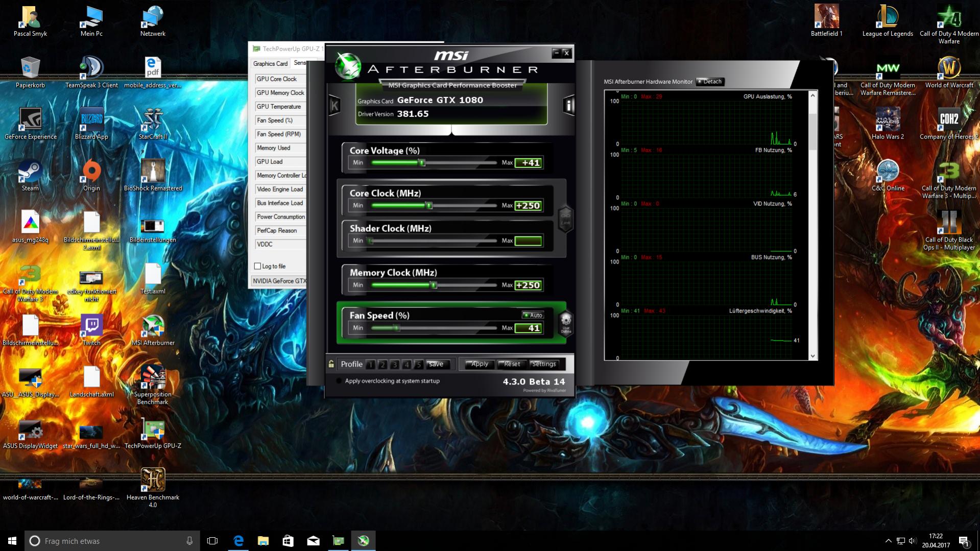The height and width of the screenshot is (551, 980).
Task: Open the Windows Start menu
Action: click(x=12, y=541)
